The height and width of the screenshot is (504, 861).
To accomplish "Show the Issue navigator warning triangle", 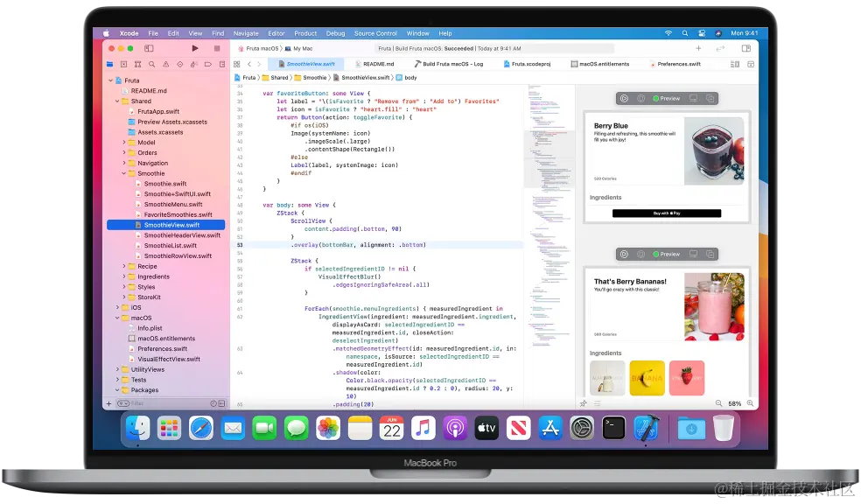I will [x=166, y=64].
